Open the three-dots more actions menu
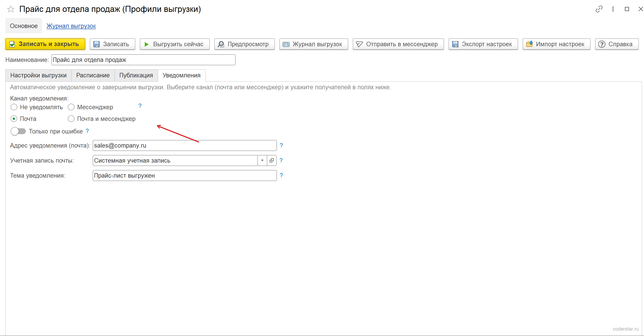 pyautogui.click(x=613, y=9)
